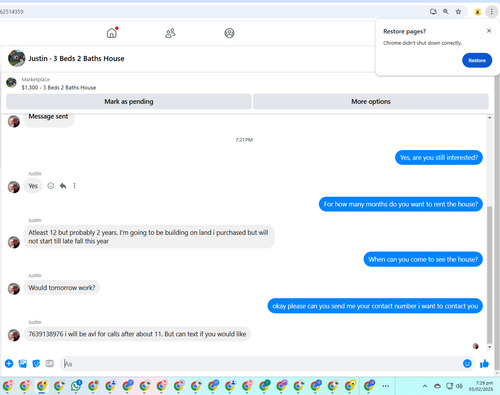
Task: Select the "okay please can you send me" message
Action: click(x=375, y=306)
